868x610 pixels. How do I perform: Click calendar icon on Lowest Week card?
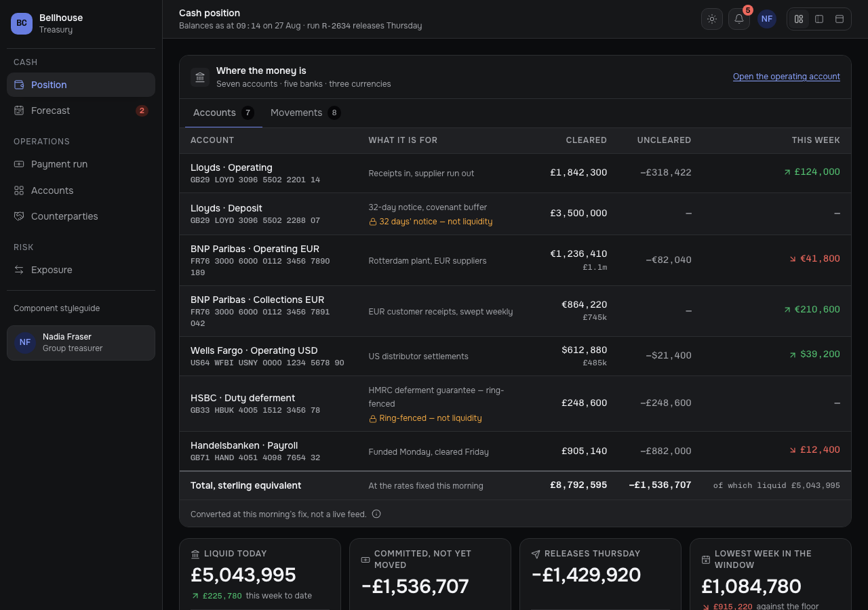pos(706,560)
